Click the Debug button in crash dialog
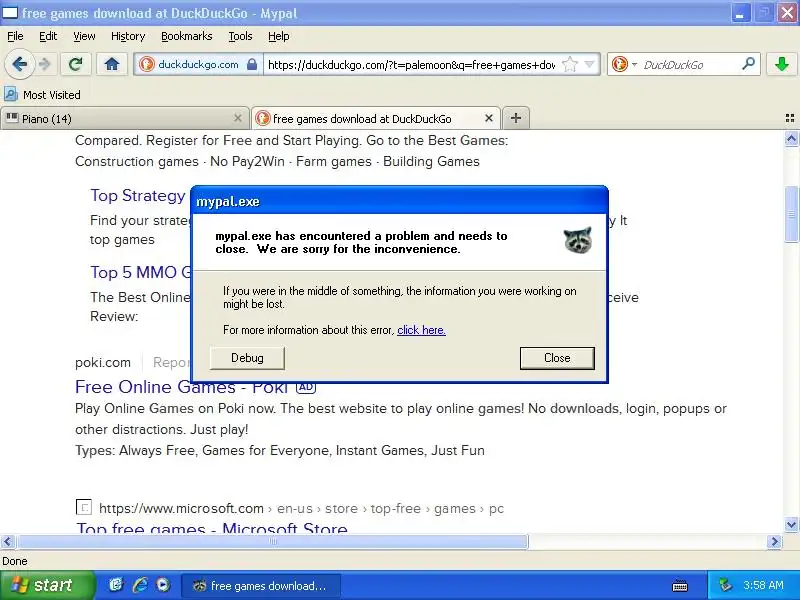This screenshot has width=800, height=600. pyautogui.click(x=247, y=358)
